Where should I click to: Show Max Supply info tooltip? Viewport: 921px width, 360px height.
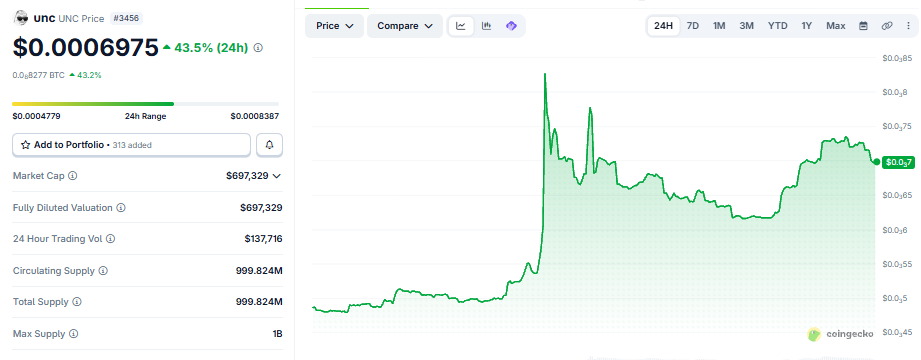tap(73, 334)
